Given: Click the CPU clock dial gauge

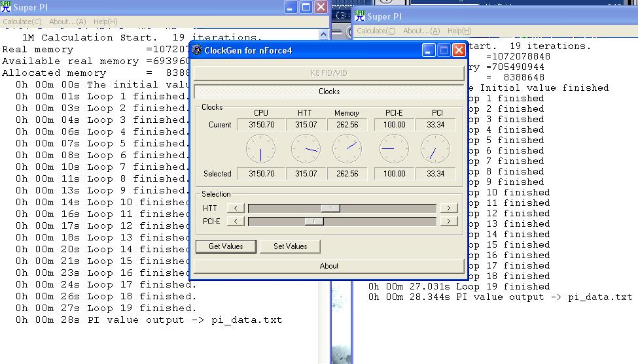Looking at the screenshot, I should pos(261,149).
